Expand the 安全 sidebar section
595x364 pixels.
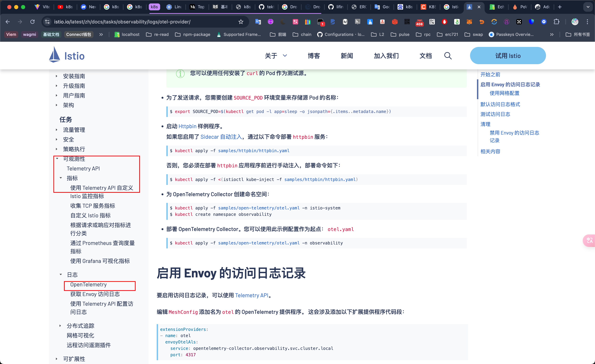point(56,140)
